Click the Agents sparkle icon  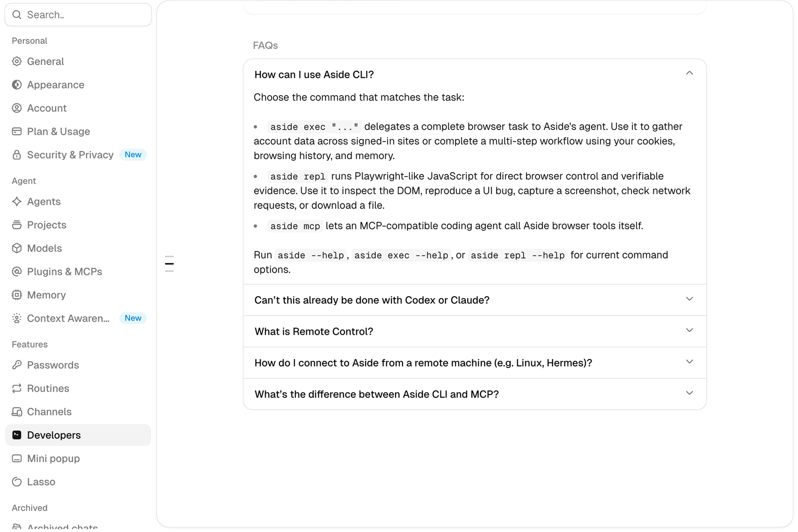(x=17, y=201)
